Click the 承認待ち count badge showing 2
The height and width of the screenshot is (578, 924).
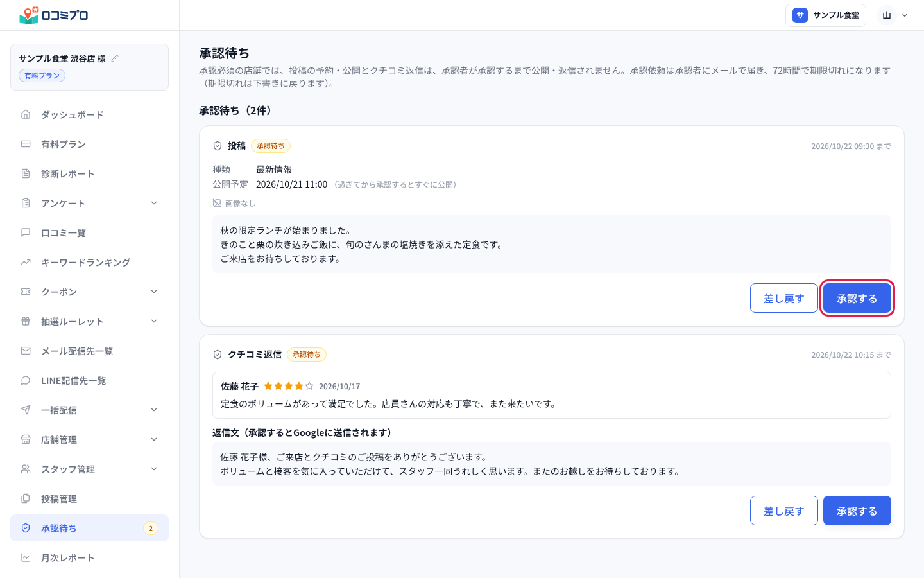[151, 529]
